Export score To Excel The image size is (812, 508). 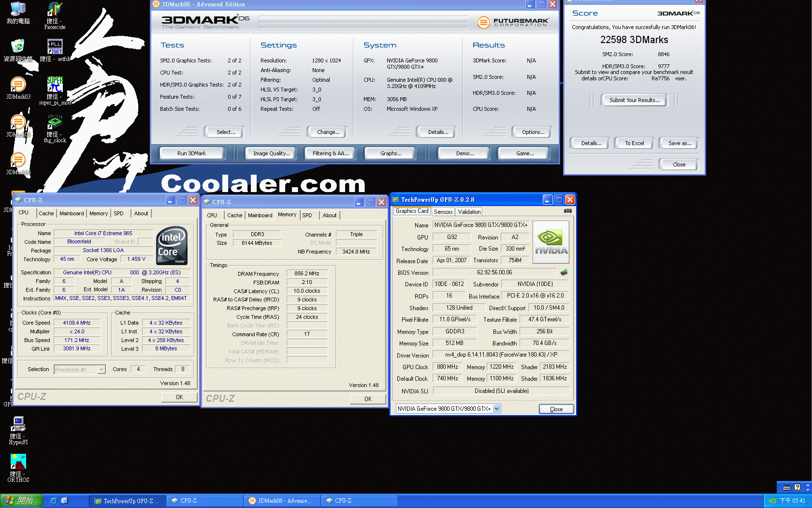coord(634,143)
